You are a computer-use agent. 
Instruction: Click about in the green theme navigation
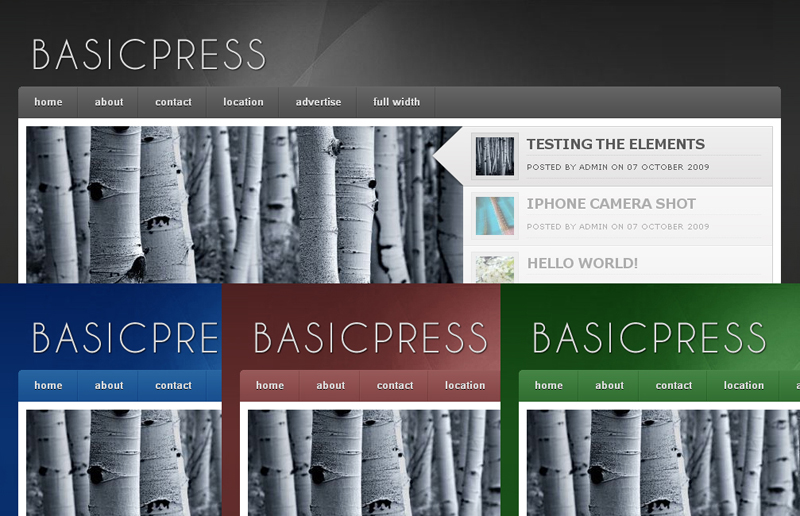(x=609, y=386)
